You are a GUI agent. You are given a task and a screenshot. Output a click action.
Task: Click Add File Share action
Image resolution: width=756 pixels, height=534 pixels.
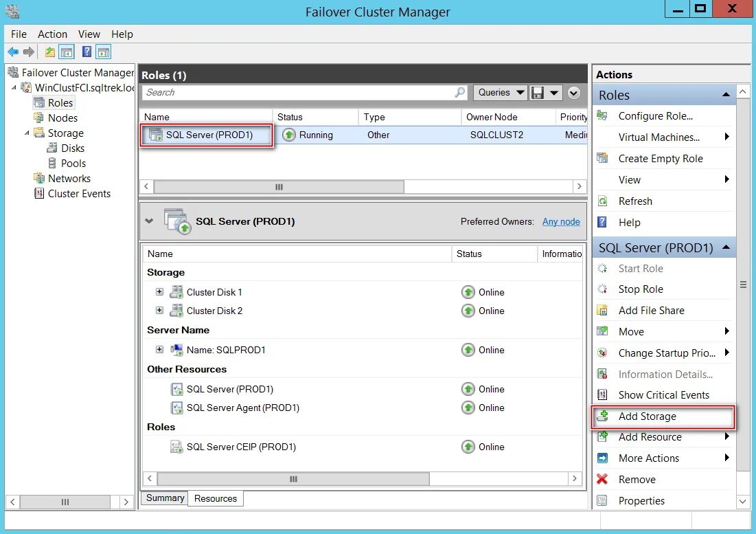coord(651,310)
